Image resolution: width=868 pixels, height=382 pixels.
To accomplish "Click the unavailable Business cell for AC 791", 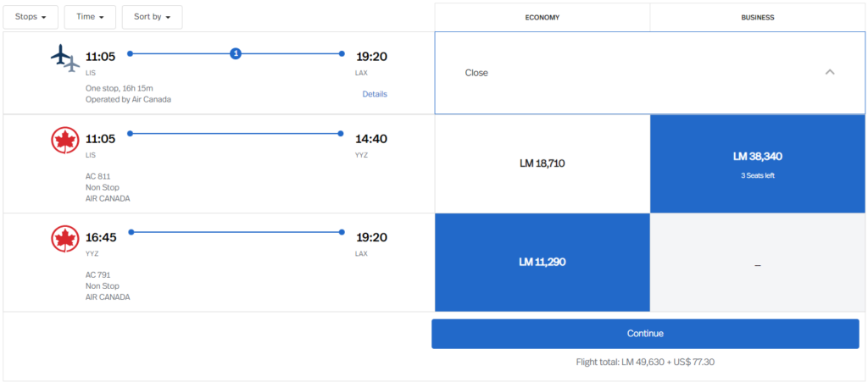I will click(x=757, y=263).
